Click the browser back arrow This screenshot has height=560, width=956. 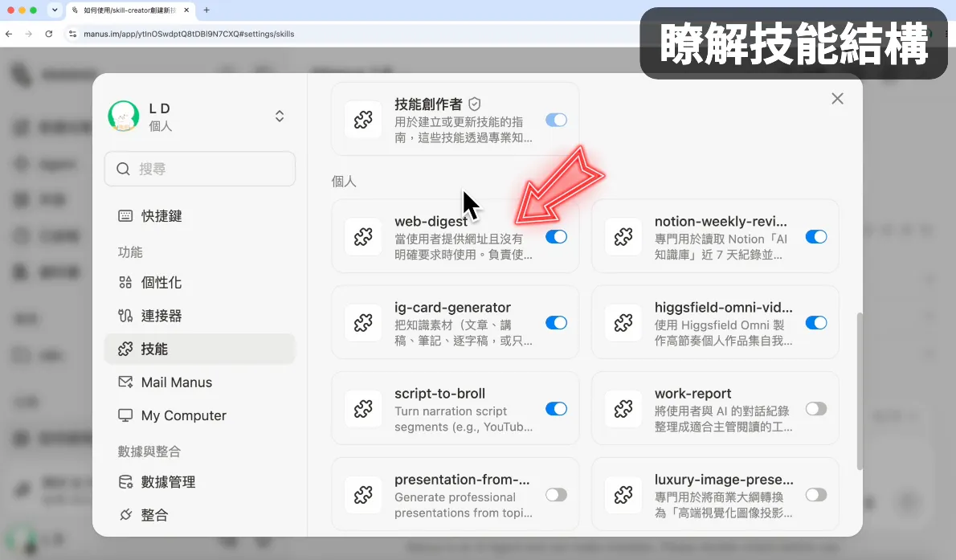click(x=9, y=35)
